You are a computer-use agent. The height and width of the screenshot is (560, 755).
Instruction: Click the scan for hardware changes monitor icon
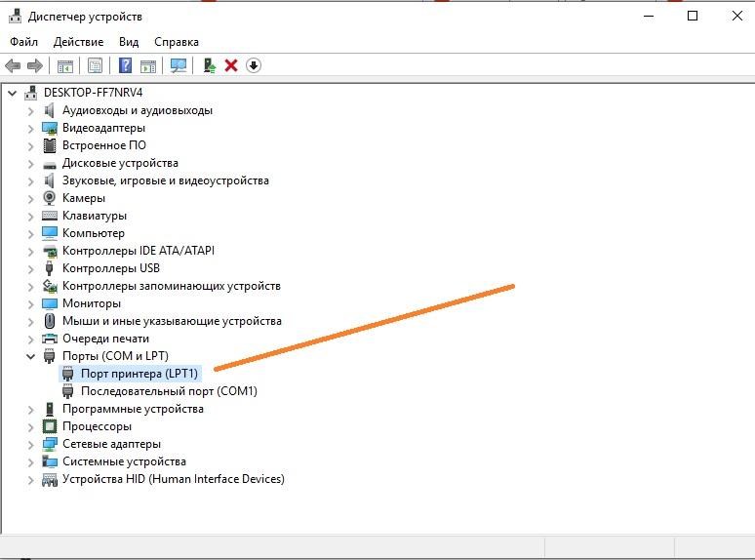click(178, 65)
